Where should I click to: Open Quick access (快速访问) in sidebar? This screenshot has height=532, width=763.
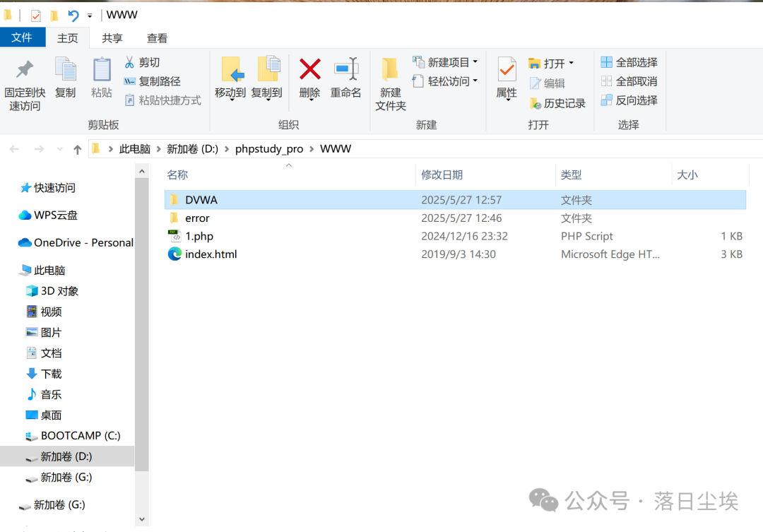coord(47,187)
